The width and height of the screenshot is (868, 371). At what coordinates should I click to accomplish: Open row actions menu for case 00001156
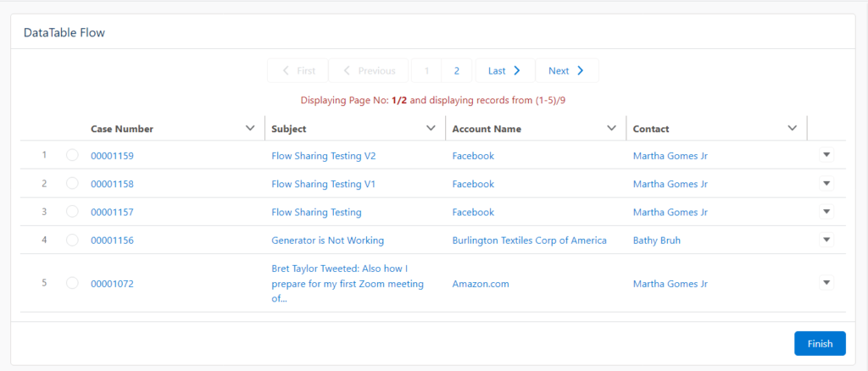point(826,240)
